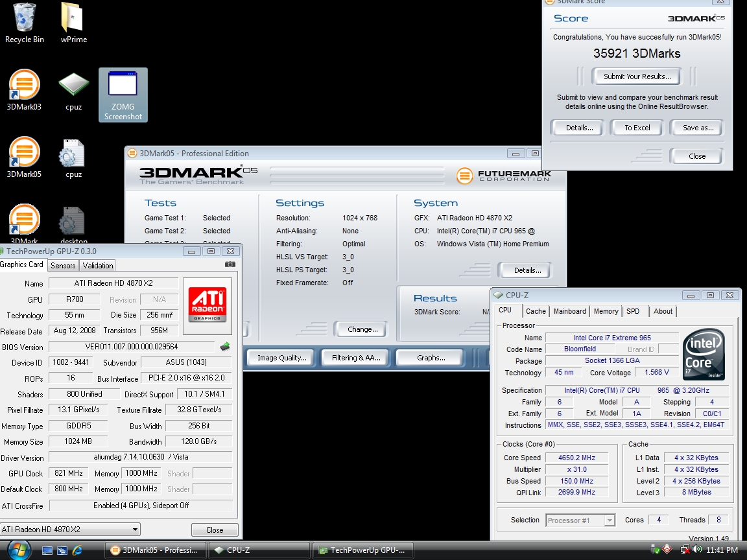The image size is (747, 560).
Task: Click Core Speed value 4650.2 MHz
Action: coord(576,458)
